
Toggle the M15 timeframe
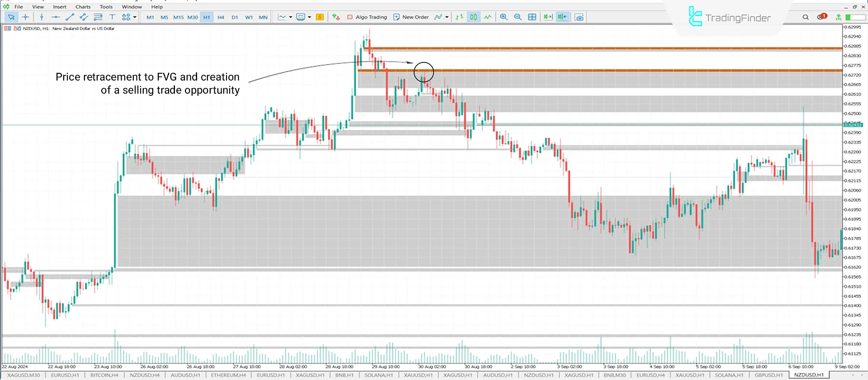pos(178,17)
